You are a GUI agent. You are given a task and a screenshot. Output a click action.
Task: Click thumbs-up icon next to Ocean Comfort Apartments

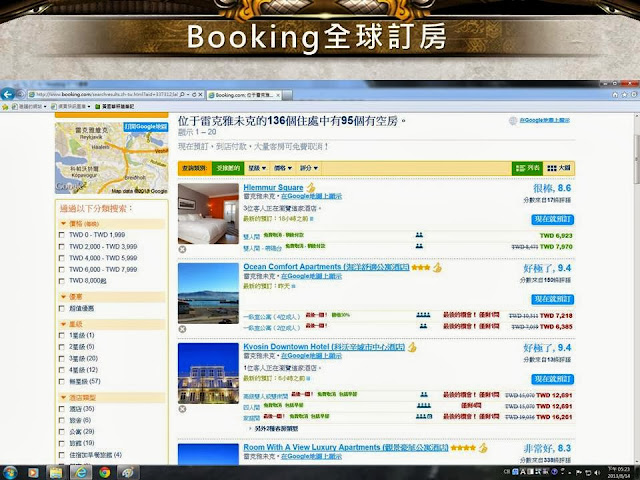(437, 267)
